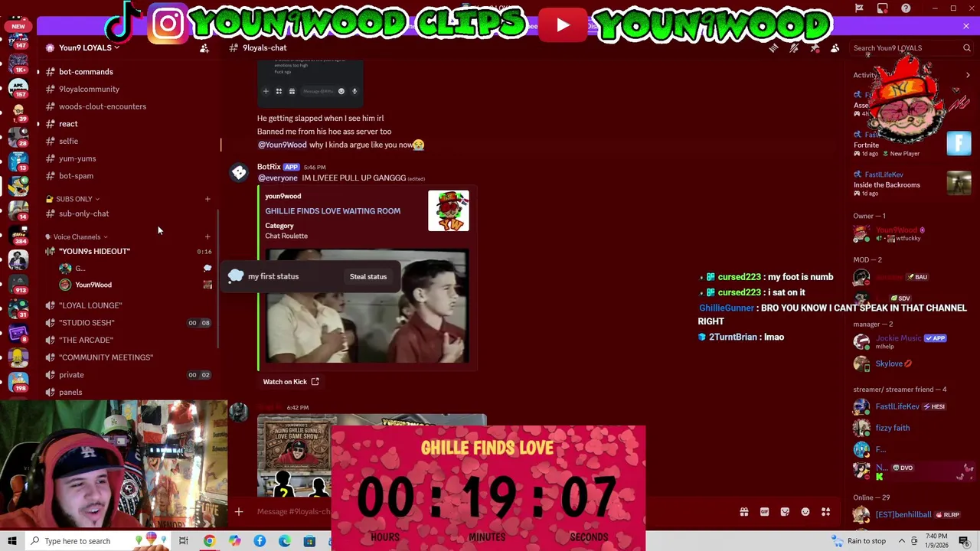Open BotRix user profile name
Viewport: 980px width, 551px height.
[269, 167]
